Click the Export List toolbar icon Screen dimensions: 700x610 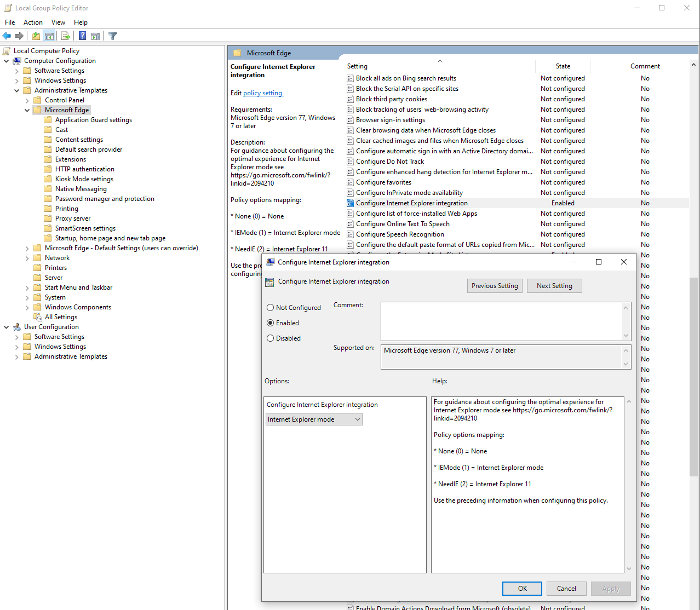(66, 36)
